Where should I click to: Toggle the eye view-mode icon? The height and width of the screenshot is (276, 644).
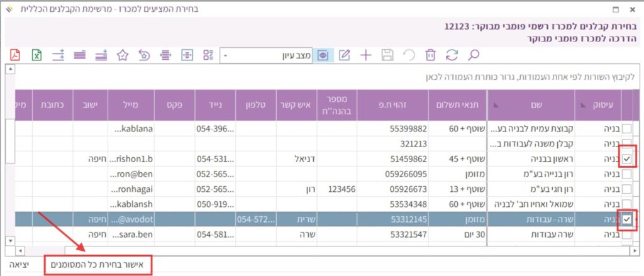tap(323, 55)
